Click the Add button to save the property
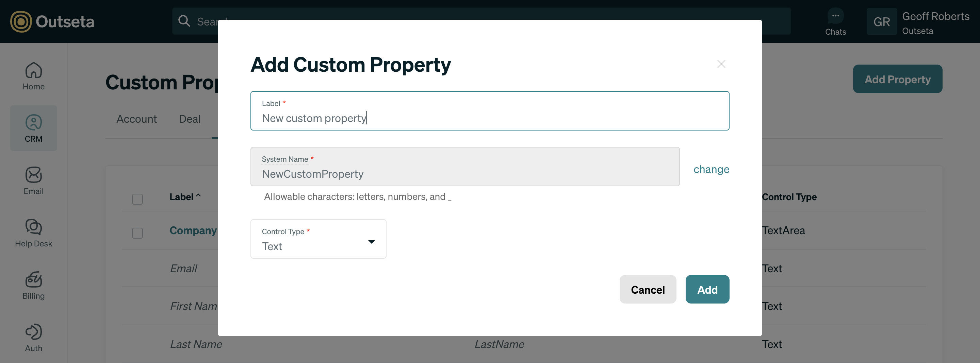 (707, 289)
